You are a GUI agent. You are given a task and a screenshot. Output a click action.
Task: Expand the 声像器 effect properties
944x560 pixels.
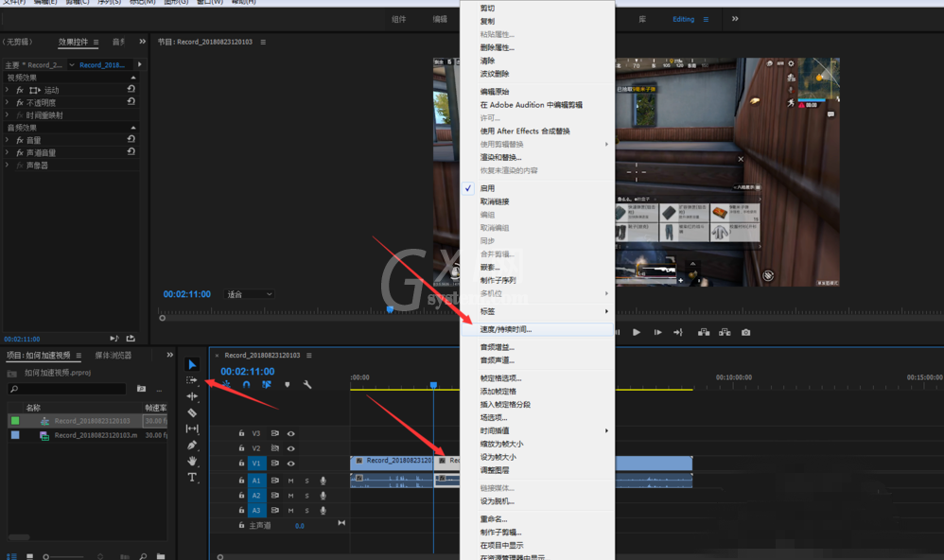point(8,165)
